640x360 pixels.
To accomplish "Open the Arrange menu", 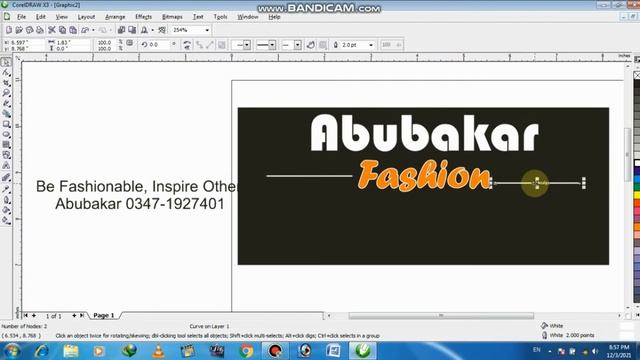I will [x=115, y=17].
